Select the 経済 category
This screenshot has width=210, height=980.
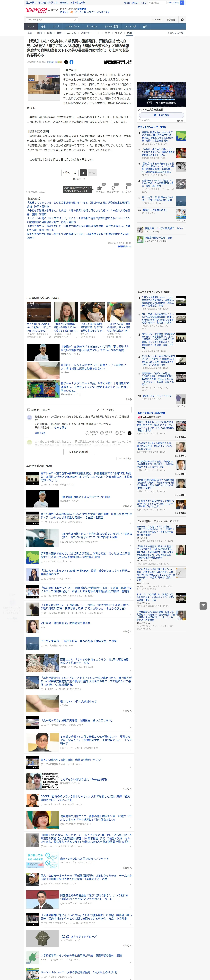(59, 33)
